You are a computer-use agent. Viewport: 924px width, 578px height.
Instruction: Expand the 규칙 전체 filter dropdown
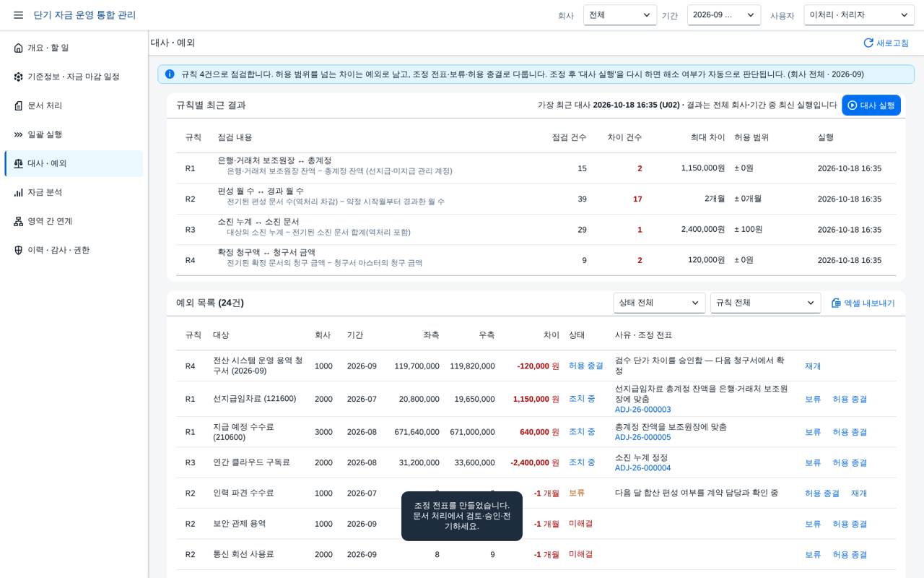(x=765, y=303)
